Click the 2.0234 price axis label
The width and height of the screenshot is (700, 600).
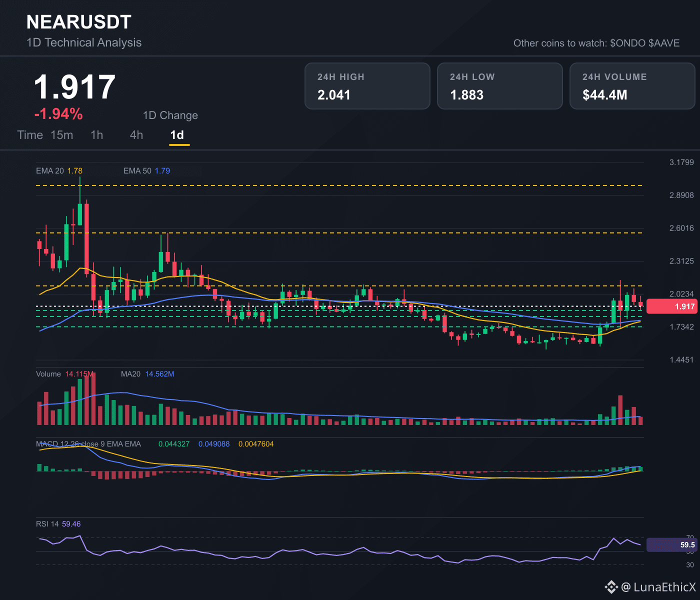pos(681,294)
